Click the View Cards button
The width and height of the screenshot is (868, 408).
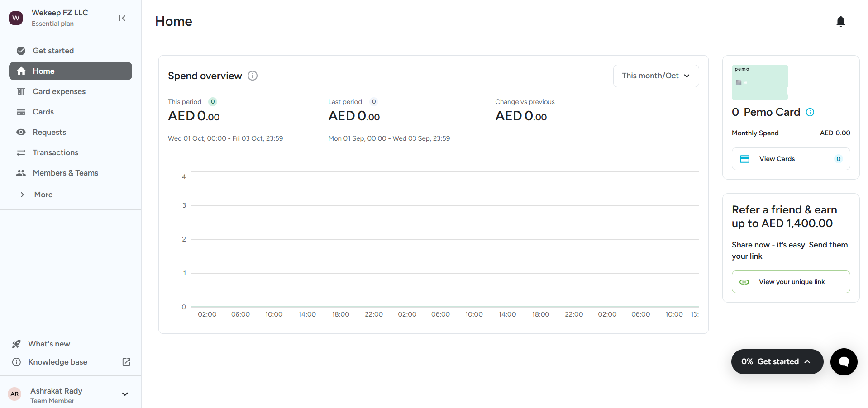(790, 159)
